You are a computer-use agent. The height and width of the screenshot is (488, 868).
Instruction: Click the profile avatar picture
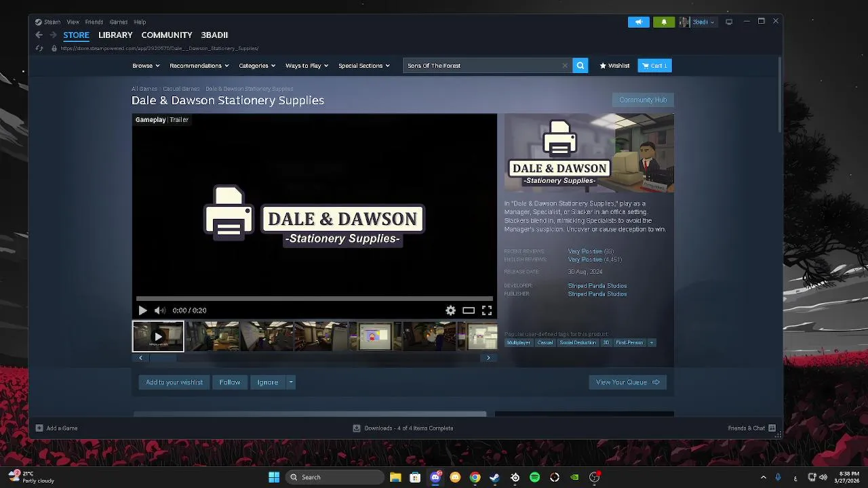coord(684,22)
